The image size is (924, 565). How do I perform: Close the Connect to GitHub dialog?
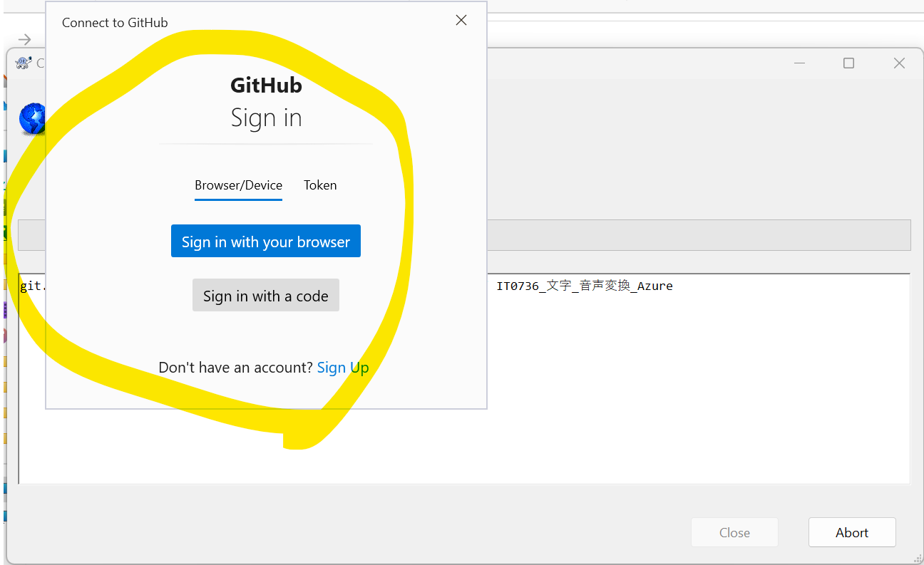[461, 20]
